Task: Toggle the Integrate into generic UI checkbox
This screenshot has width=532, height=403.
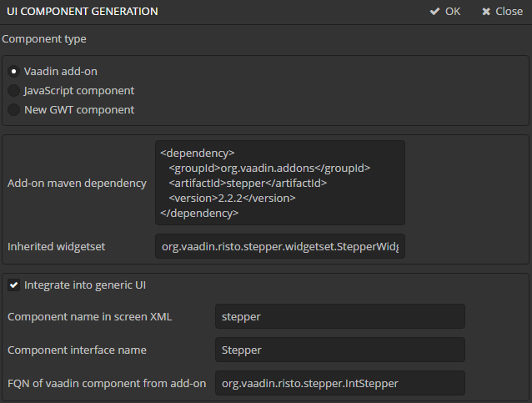Action: (14, 285)
